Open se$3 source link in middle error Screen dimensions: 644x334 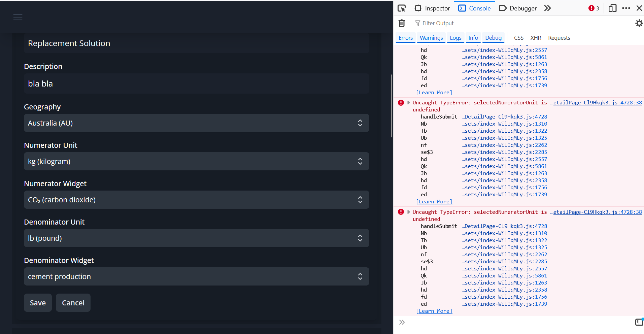pos(504,152)
